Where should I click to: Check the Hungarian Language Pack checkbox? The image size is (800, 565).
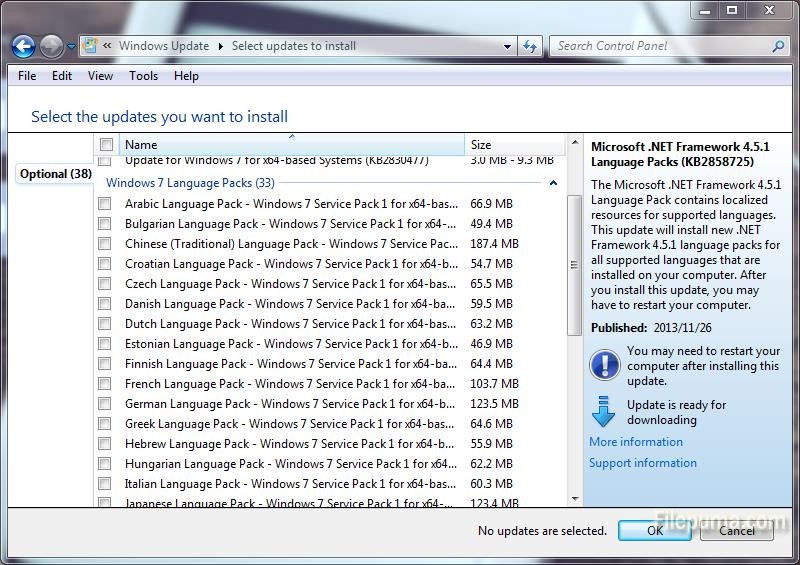(105, 463)
